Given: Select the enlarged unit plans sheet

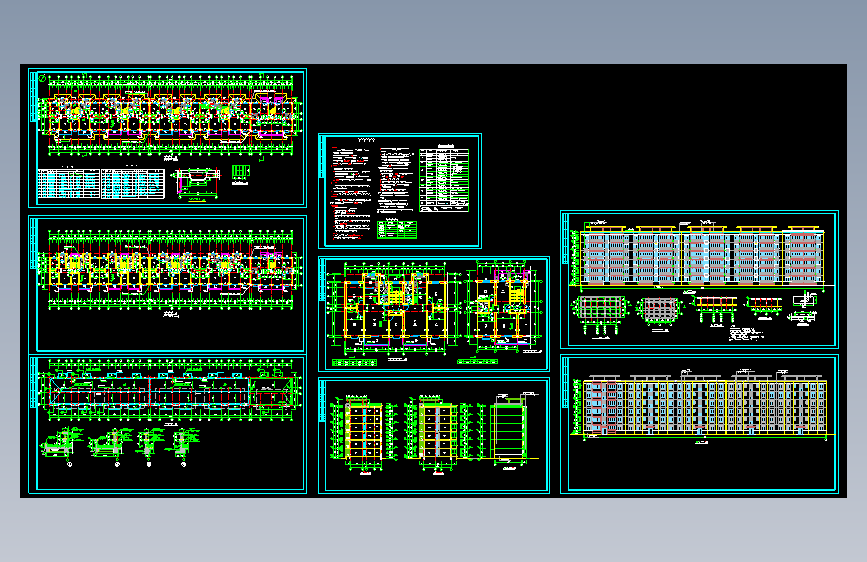Looking at the screenshot, I should [x=434, y=314].
